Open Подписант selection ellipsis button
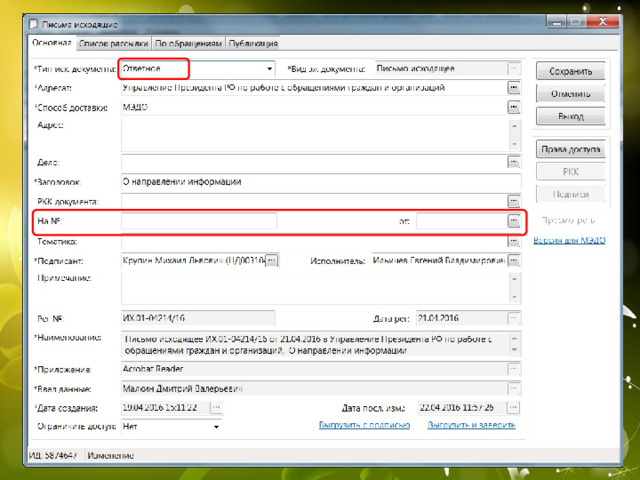Viewport: 640px width, 480px height. (271, 261)
